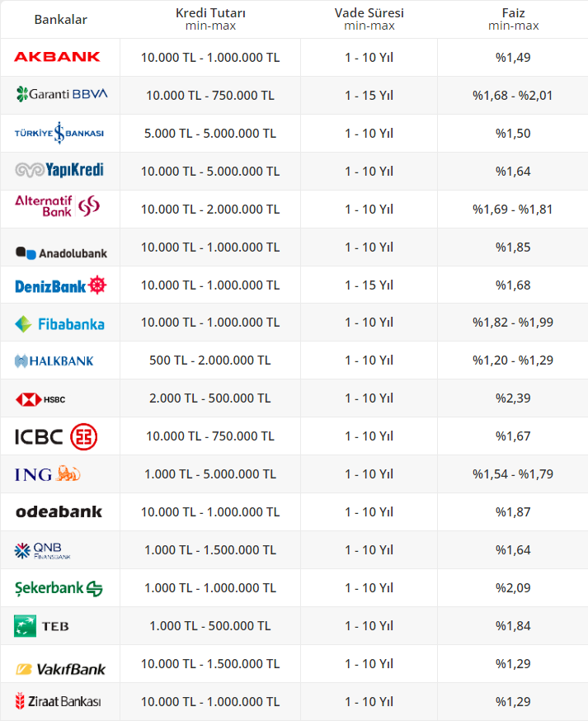Image resolution: width=588 pixels, height=721 pixels.
Task: Click the ICBC logo
Action: 56,436
